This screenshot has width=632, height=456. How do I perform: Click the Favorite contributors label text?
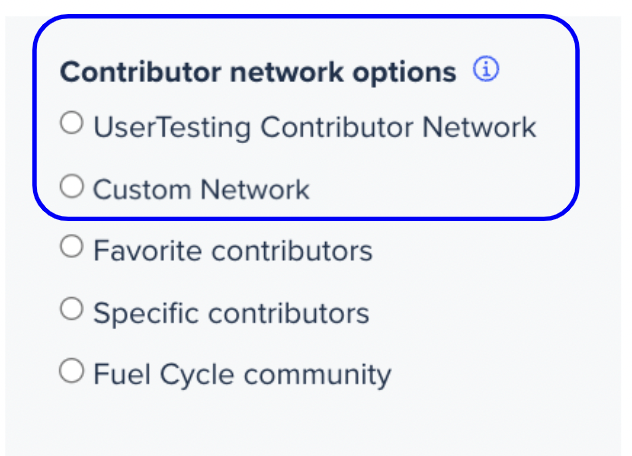point(233,251)
